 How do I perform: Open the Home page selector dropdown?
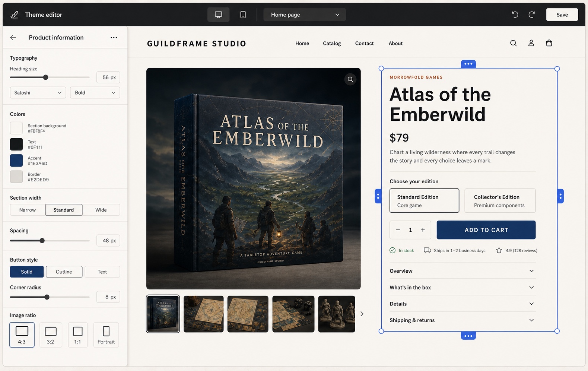click(x=305, y=15)
